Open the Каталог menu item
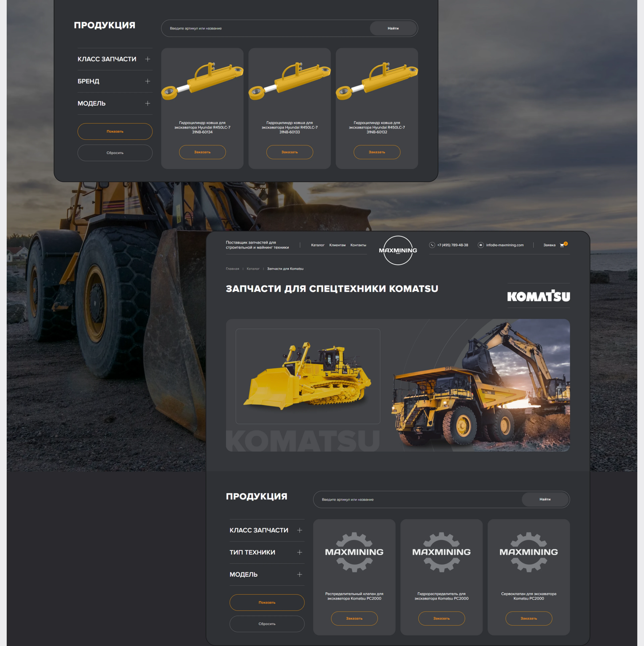The width and height of the screenshot is (644, 646). 318,245
